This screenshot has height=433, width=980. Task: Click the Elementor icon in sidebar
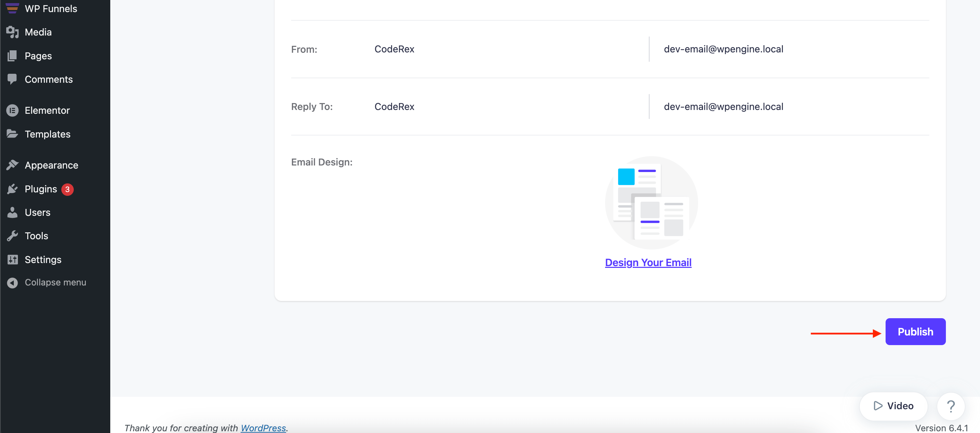(x=12, y=110)
